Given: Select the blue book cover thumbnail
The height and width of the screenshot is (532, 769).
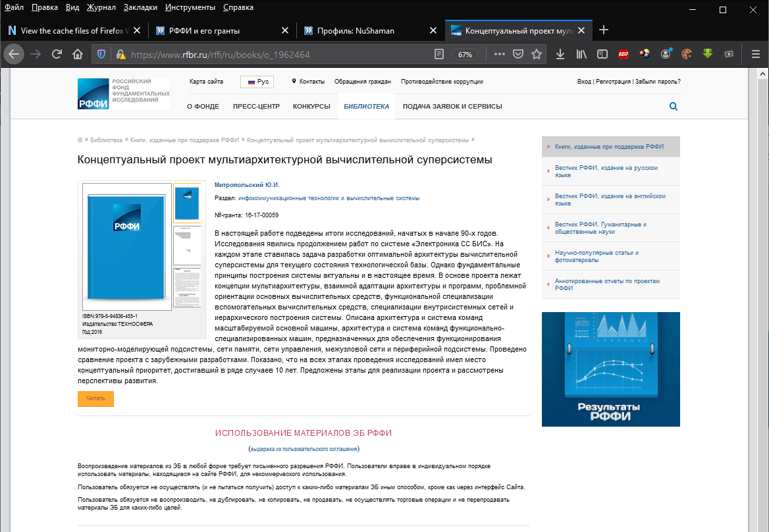Looking at the screenshot, I should [x=187, y=203].
